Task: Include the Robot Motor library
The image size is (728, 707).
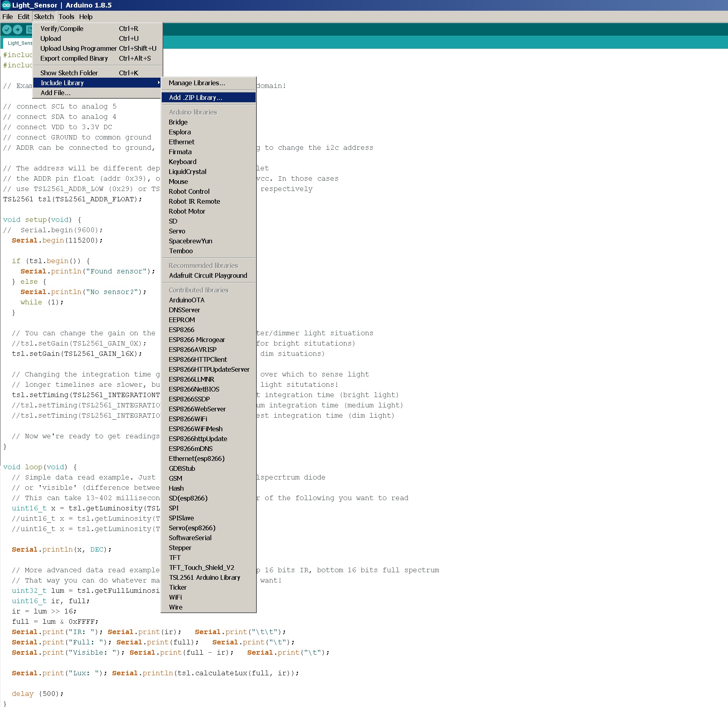Action: (208, 211)
